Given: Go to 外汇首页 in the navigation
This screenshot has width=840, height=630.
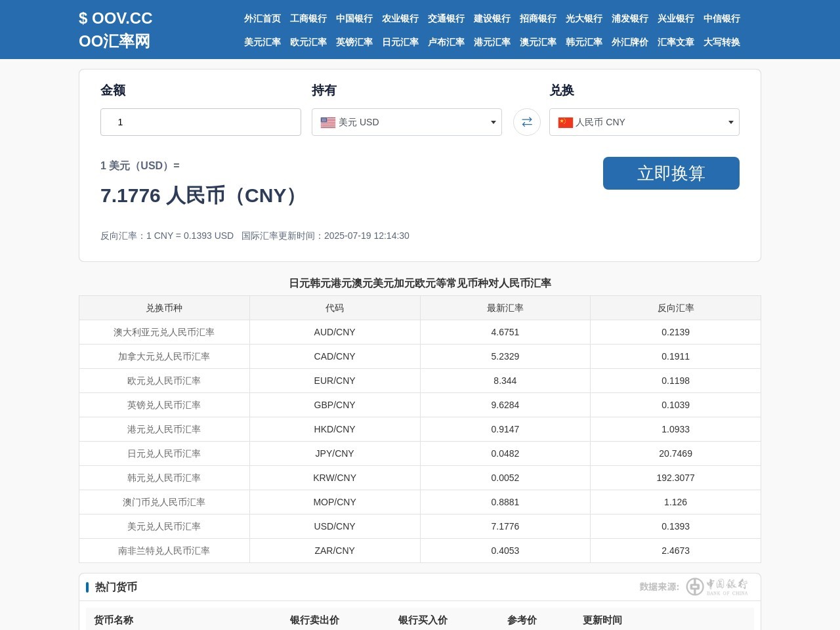Looking at the screenshot, I should 262,18.
